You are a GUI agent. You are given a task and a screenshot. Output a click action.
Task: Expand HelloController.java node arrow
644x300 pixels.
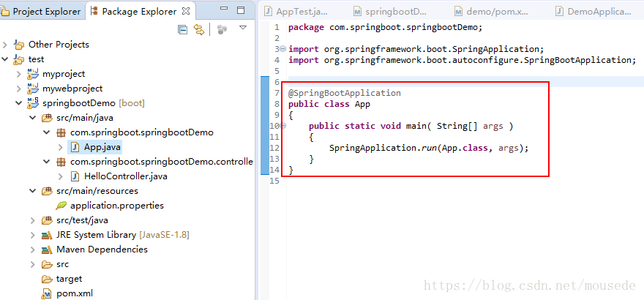pos(61,176)
